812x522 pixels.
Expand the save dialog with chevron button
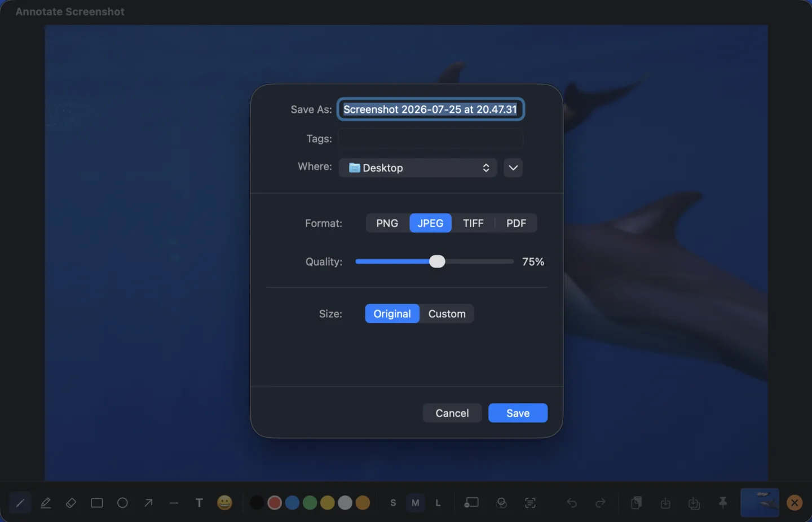click(x=513, y=168)
